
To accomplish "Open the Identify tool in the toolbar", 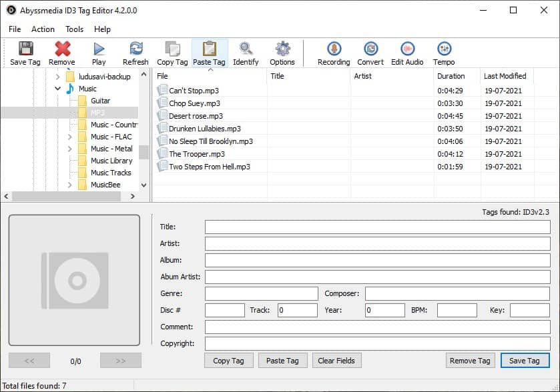I will point(246,49).
